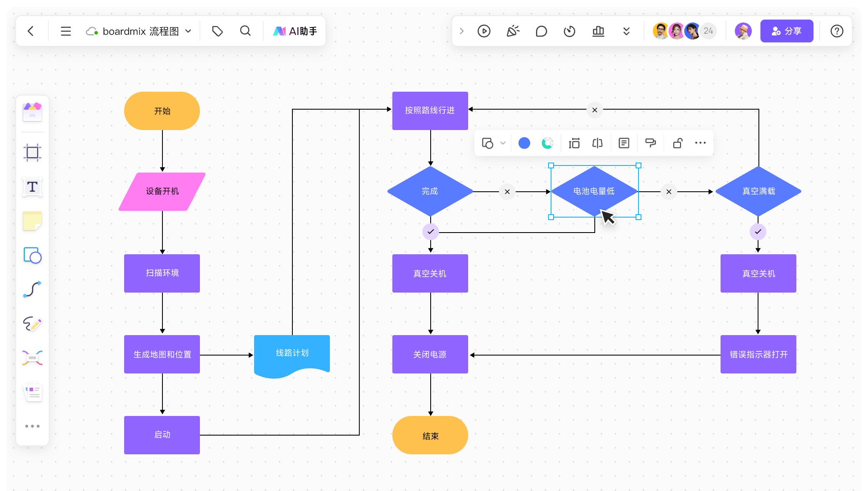Open the AI助手 assistant
The height and width of the screenshot is (491, 868).
click(x=295, y=31)
